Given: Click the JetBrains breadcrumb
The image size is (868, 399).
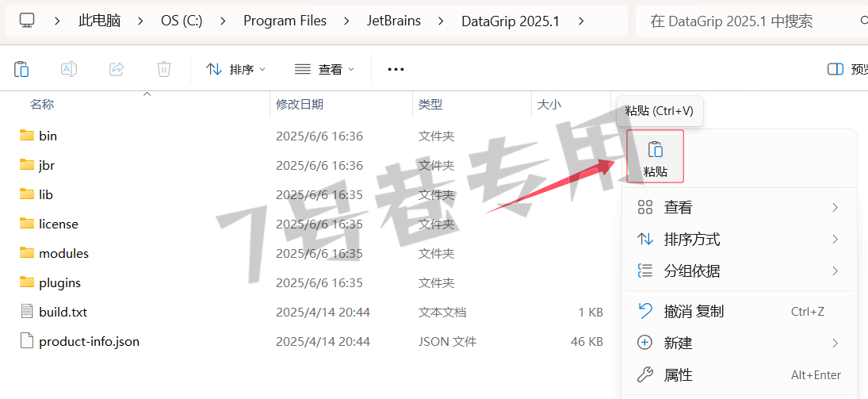Looking at the screenshot, I should click(394, 21).
